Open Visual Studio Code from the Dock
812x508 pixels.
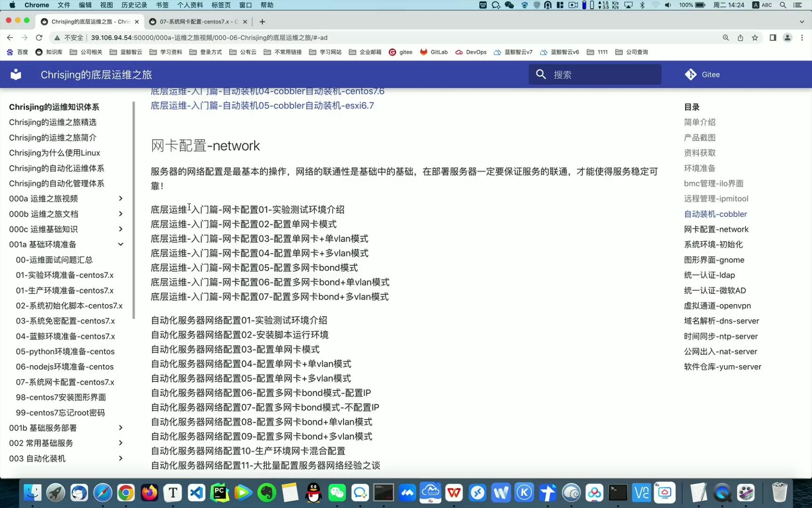(196, 493)
